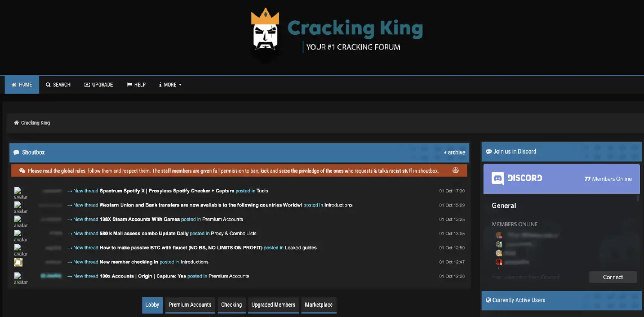The width and height of the screenshot is (644, 317).
Task: Select the Lobby tab
Action: [x=152, y=305]
